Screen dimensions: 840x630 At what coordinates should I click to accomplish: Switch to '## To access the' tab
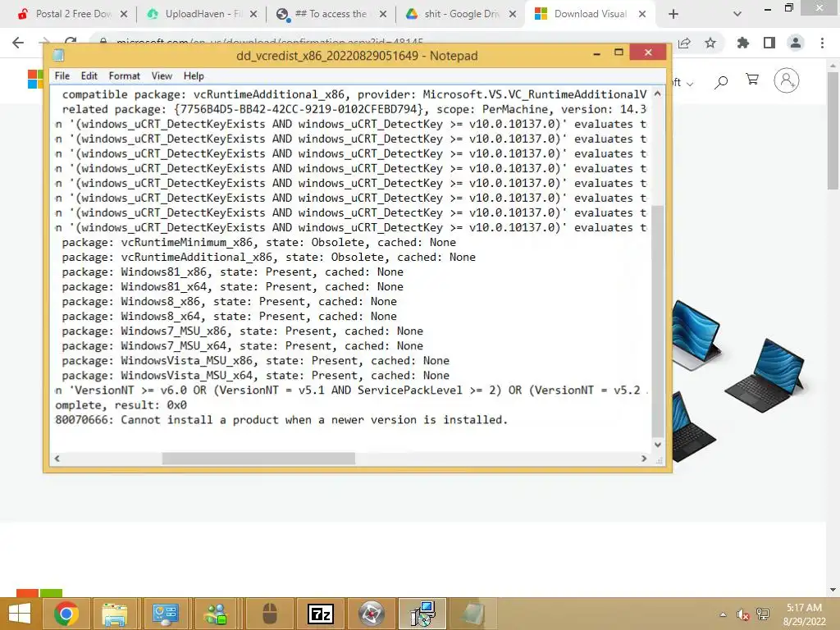click(331, 14)
